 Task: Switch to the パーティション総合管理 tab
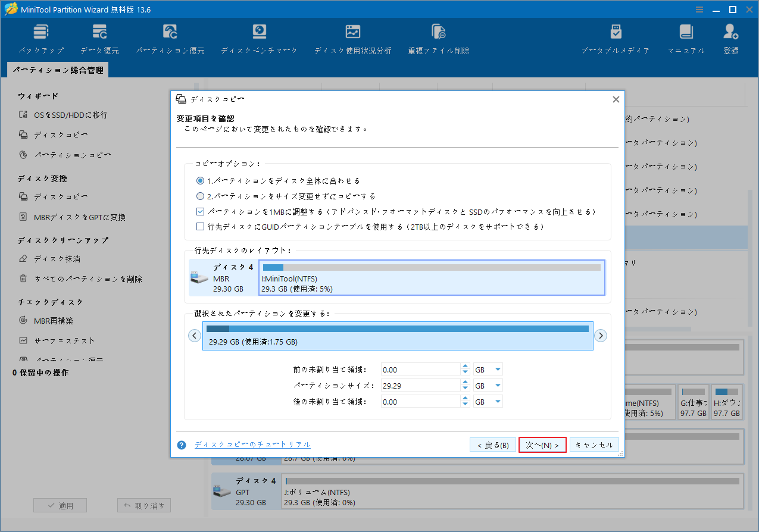point(57,70)
